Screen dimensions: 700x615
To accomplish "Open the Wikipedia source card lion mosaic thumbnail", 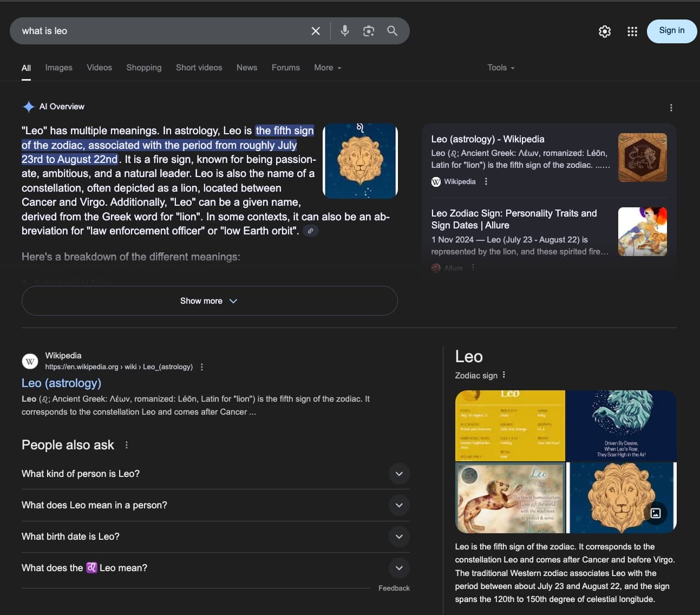I will [x=643, y=158].
